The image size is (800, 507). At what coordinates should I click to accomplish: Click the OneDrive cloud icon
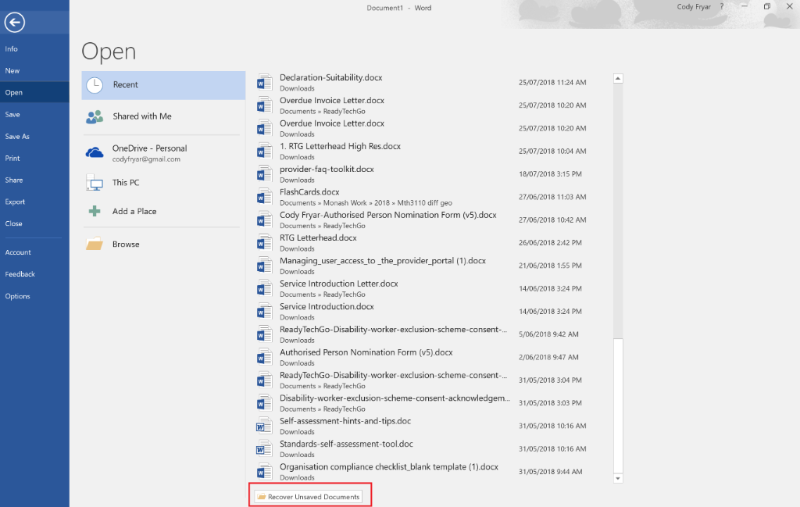pos(94,152)
